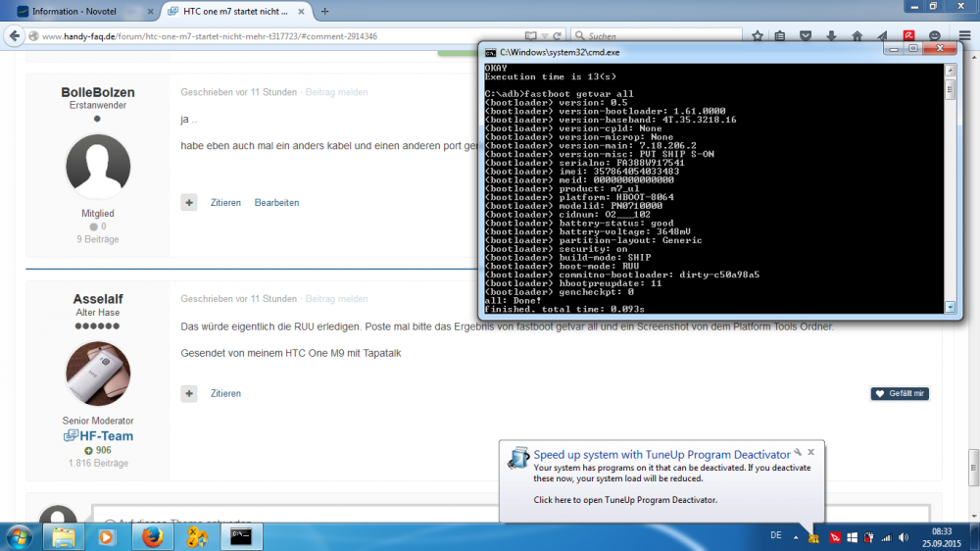Open TuneUp notification options wrench
980x551 pixels.
pos(799,453)
